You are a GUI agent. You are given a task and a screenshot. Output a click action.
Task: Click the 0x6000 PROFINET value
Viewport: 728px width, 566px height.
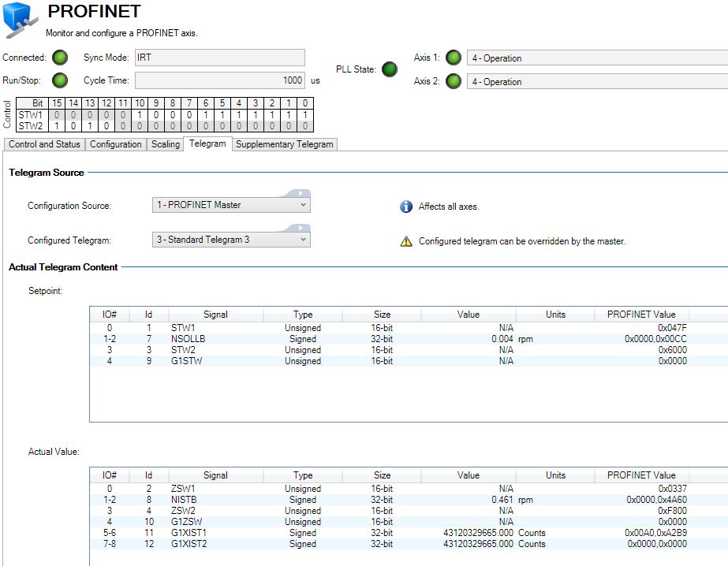[672, 350]
